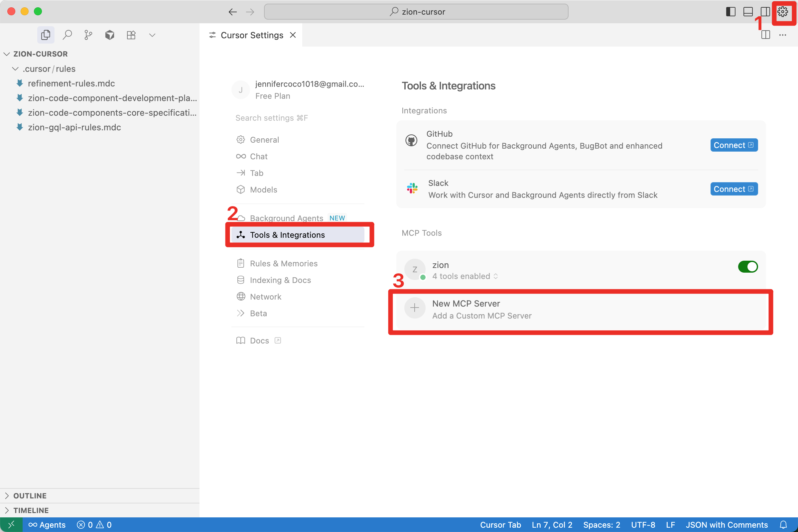798x532 pixels.
Task: Close the Cursor Settings tab
Action: (x=293, y=35)
